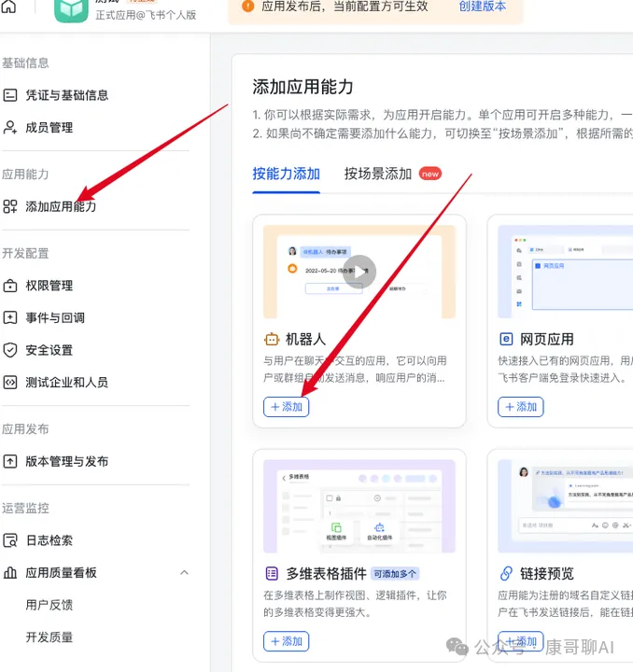This screenshot has width=633, height=672.
Task: Click the 正式应用@飞书个人版 label
Action: pos(146,15)
